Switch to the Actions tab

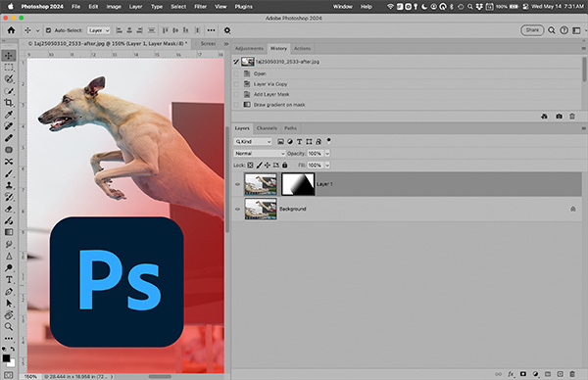(x=302, y=48)
